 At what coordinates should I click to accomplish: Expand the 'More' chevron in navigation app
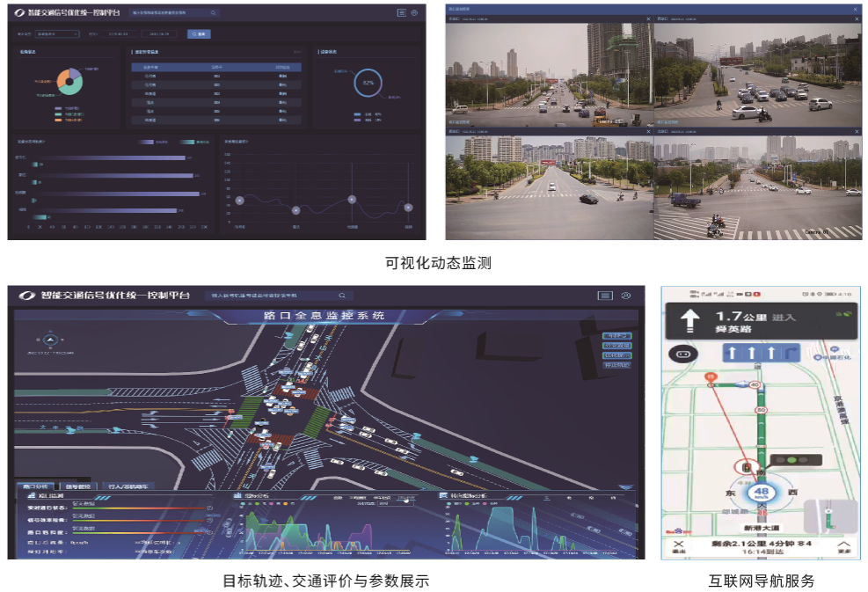(x=843, y=545)
